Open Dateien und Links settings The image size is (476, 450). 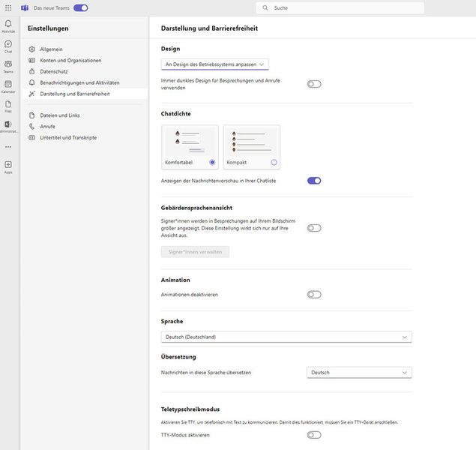click(x=85, y=115)
